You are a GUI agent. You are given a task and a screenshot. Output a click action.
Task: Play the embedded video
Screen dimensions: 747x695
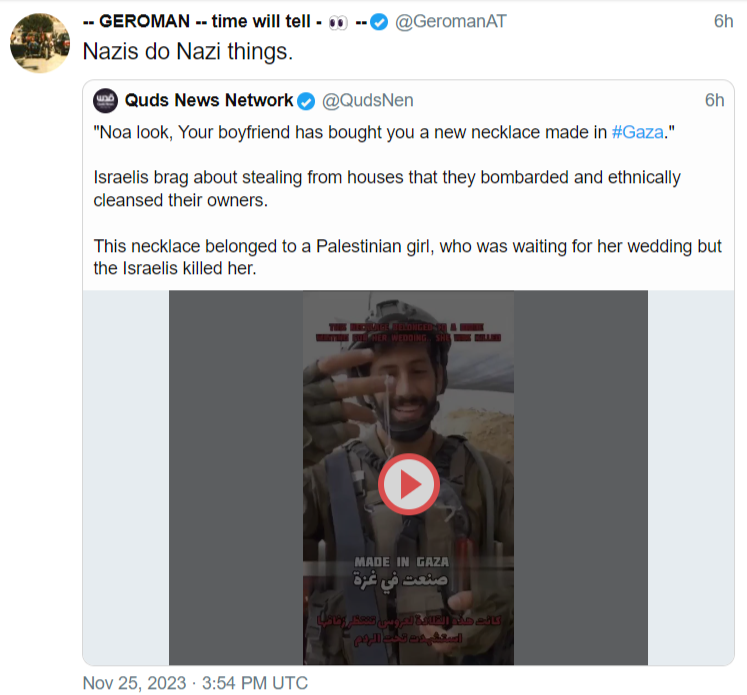pyautogui.click(x=408, y=484)
